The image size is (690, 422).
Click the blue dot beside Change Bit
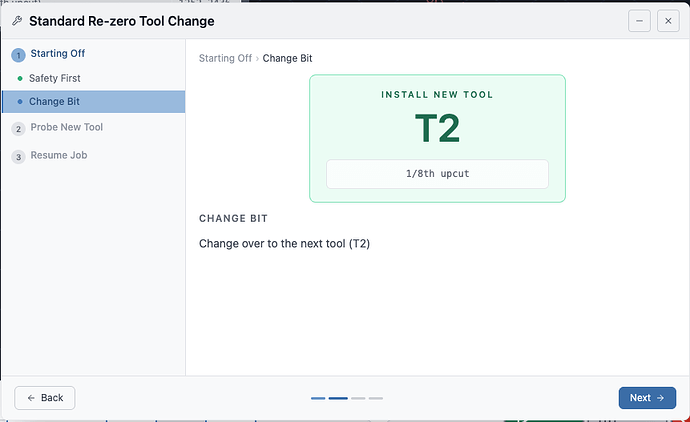coord(20,102)
